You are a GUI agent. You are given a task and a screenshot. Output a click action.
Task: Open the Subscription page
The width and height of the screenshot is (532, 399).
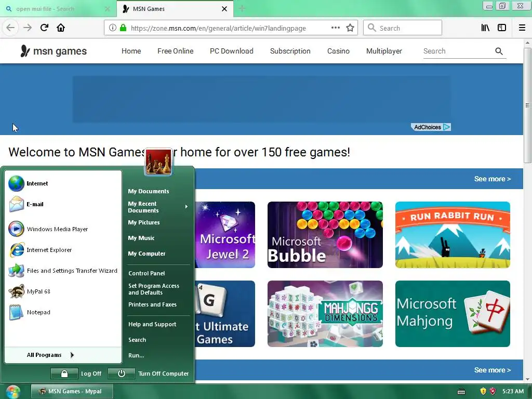coord(290,51)
